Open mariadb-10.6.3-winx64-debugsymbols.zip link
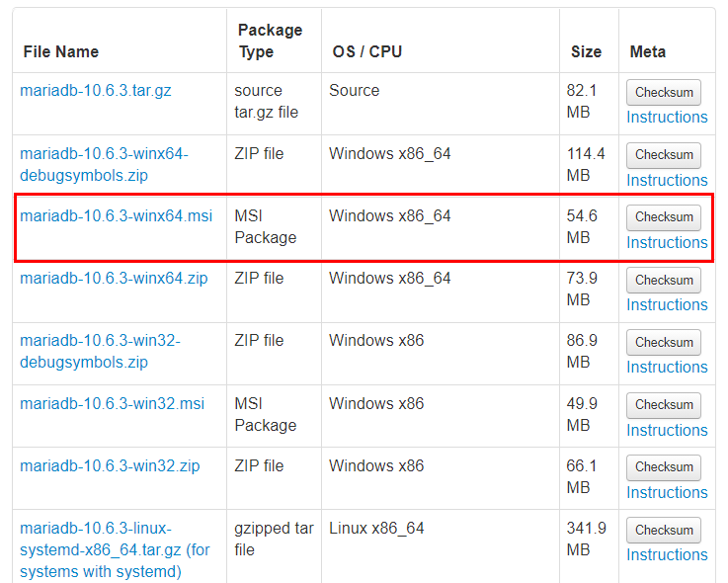The width and height of the screenshot is (728, 583). pyautogui.click(x=104, y=164)
